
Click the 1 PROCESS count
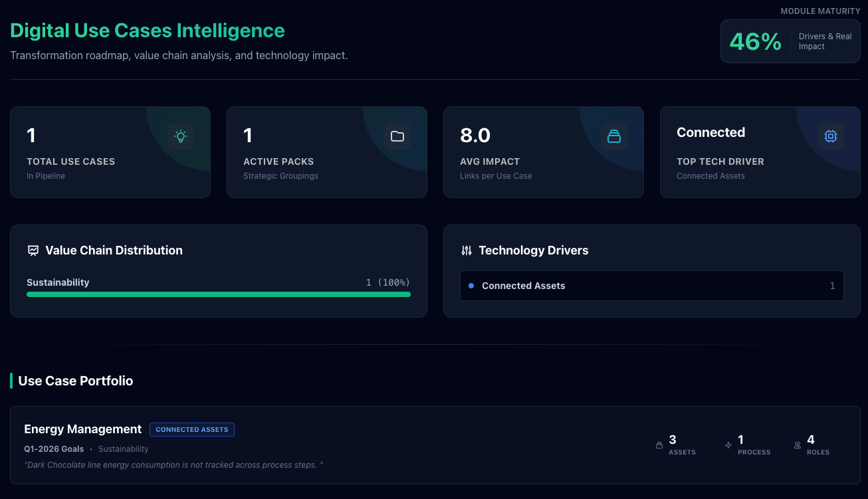(754, 445)
